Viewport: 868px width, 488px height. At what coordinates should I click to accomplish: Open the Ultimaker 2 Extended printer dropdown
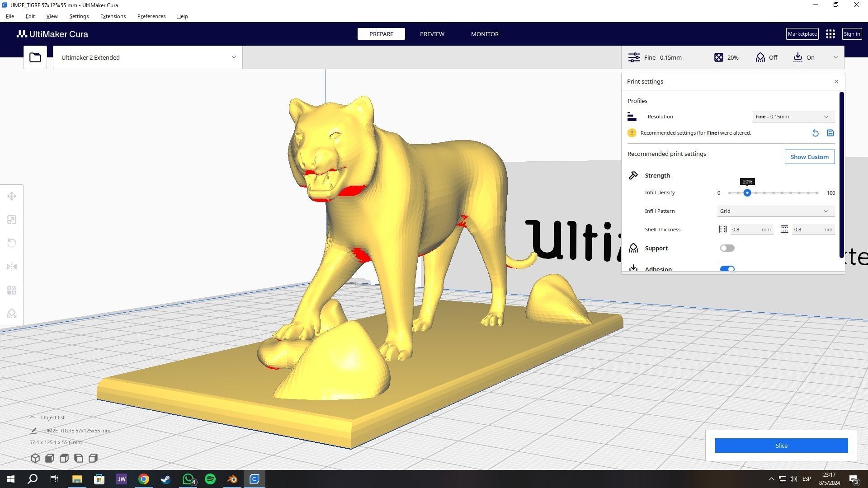click(x=147, y=57)
